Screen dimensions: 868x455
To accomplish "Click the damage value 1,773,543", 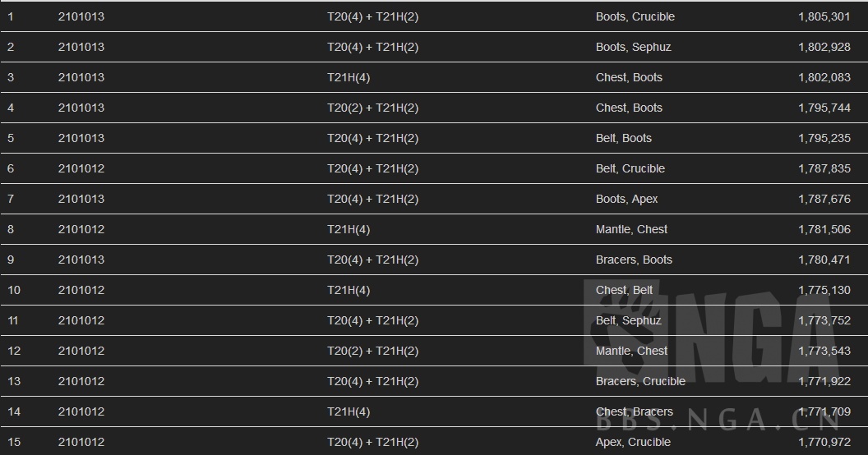I will [x=824, y=351].
